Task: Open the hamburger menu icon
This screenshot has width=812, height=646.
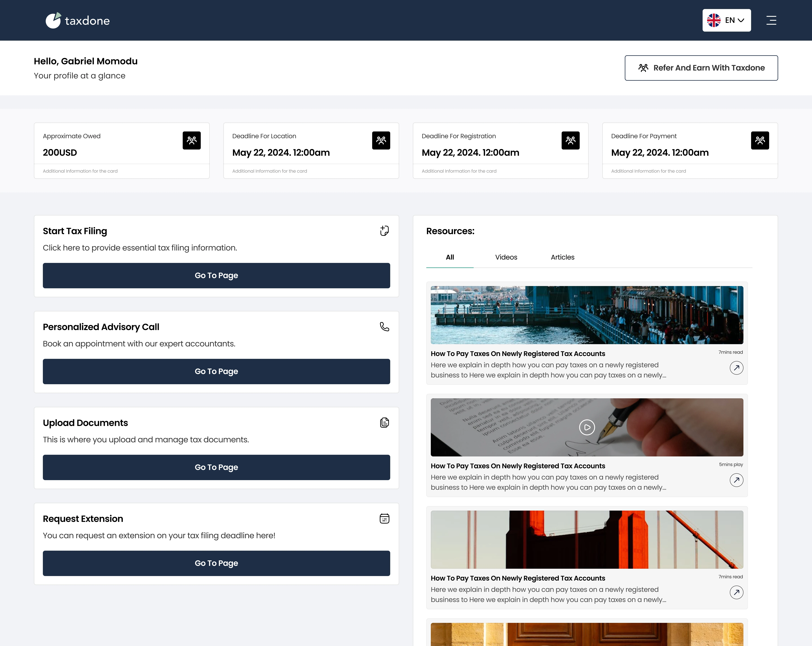Action: tap(771, 20)
